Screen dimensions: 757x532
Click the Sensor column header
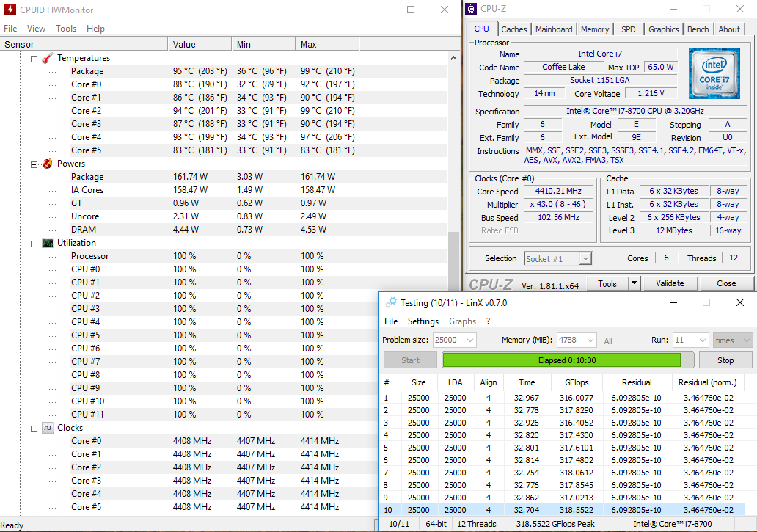coord(84,45)
